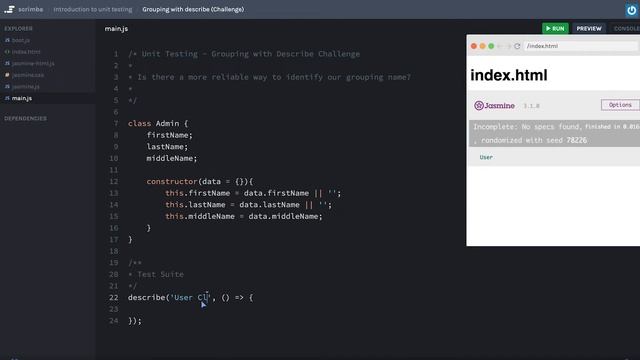Click the JS file icon beside main.js
The width and height of the screenshot is (640, 360).
pos(7,98)
